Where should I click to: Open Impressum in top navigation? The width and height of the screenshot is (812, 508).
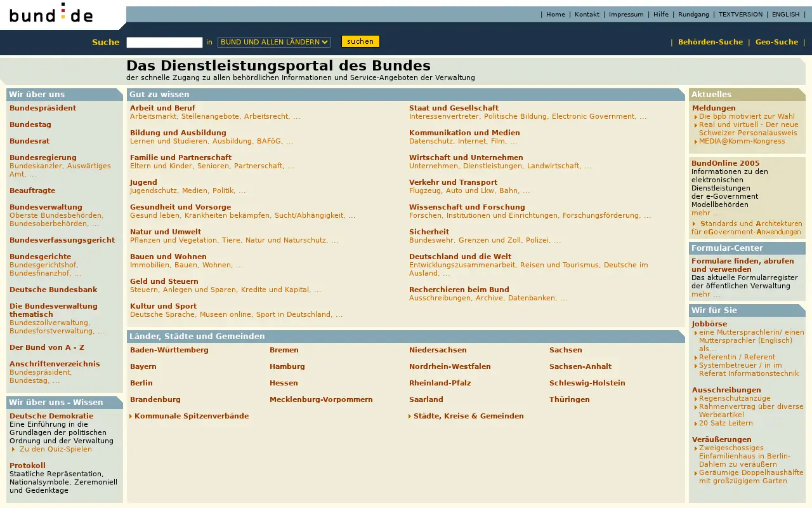[x=626, y=15]
